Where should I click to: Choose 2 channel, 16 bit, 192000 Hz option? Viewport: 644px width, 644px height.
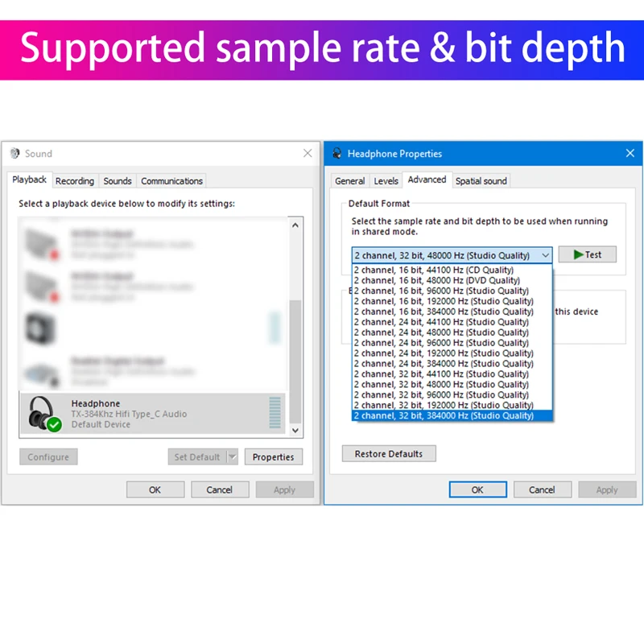click(452, 301)
